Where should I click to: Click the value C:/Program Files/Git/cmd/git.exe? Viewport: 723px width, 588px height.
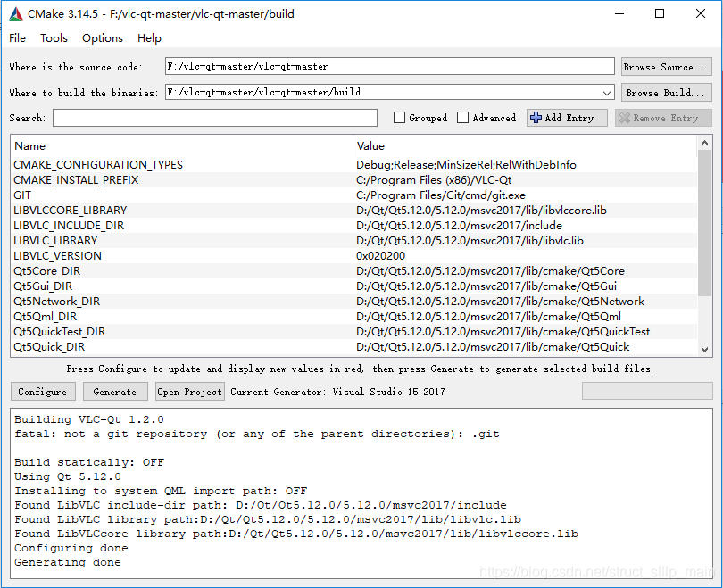coord(441,195)
